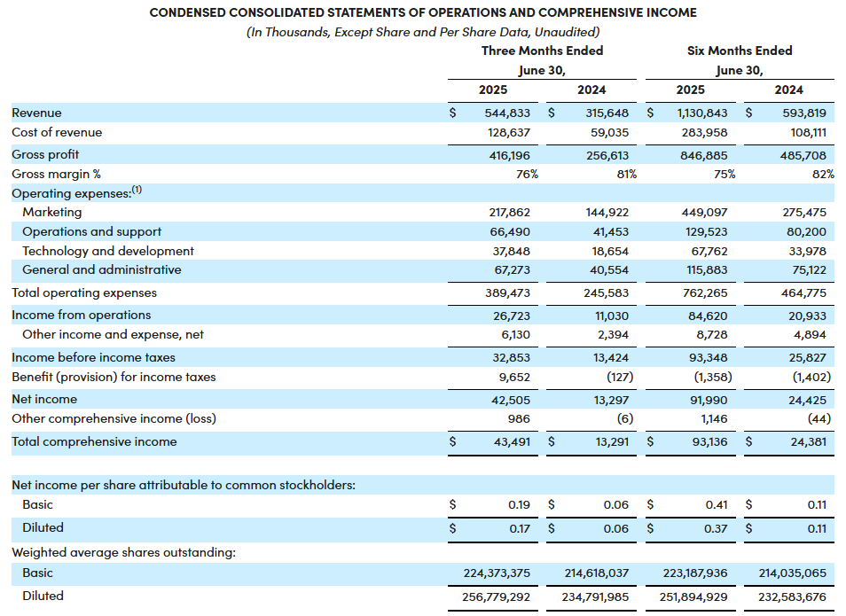Viewport: 846px width, 616px height.
Task: Click the 'In Thousands' unaudited subtitle
Action: click(423, 32)
